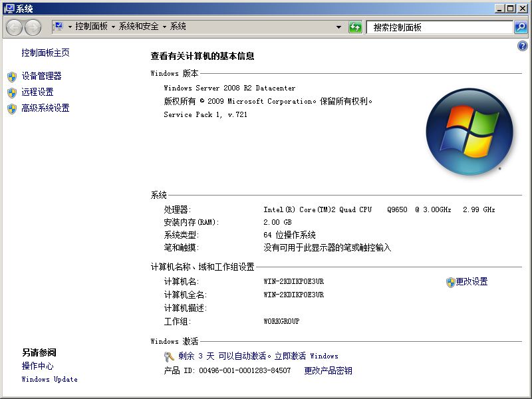Open Help with the question mark icon
532x399 pixels.
(x=523, y=45)
